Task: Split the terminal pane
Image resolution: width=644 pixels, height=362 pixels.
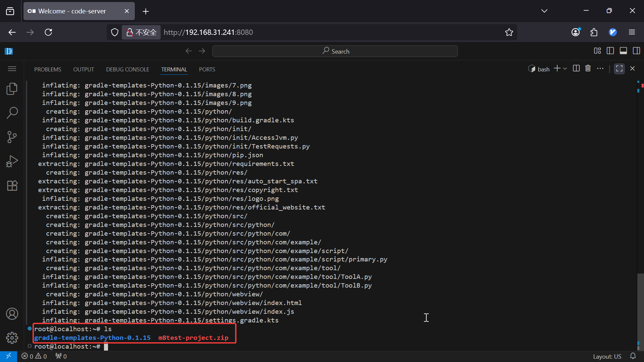Action: tap(576, 68)
